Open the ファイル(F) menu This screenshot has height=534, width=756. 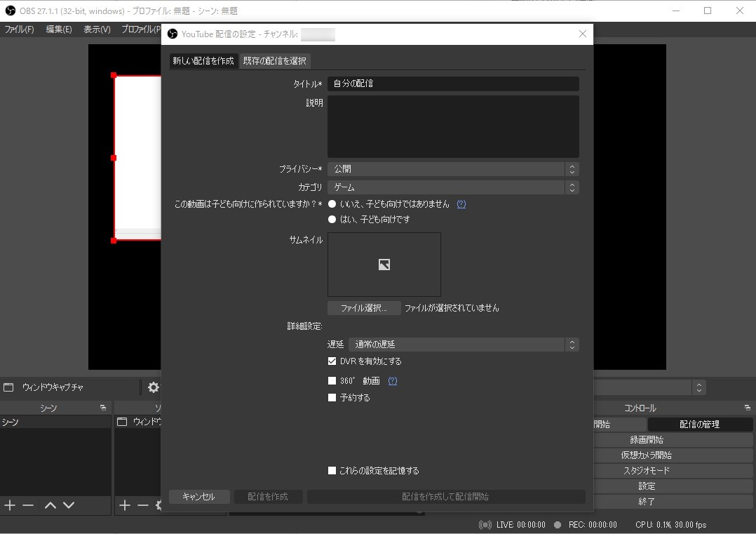pyautogui.click(x=20, y=29)
